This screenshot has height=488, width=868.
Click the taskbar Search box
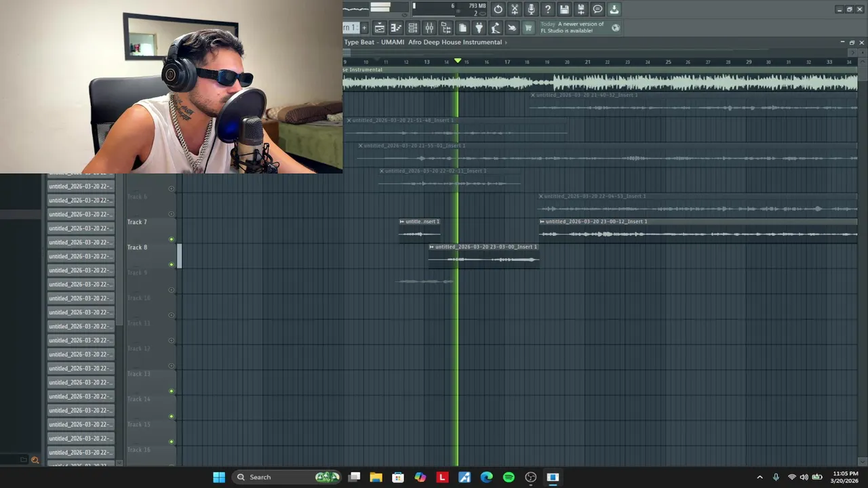click(288, 477)
